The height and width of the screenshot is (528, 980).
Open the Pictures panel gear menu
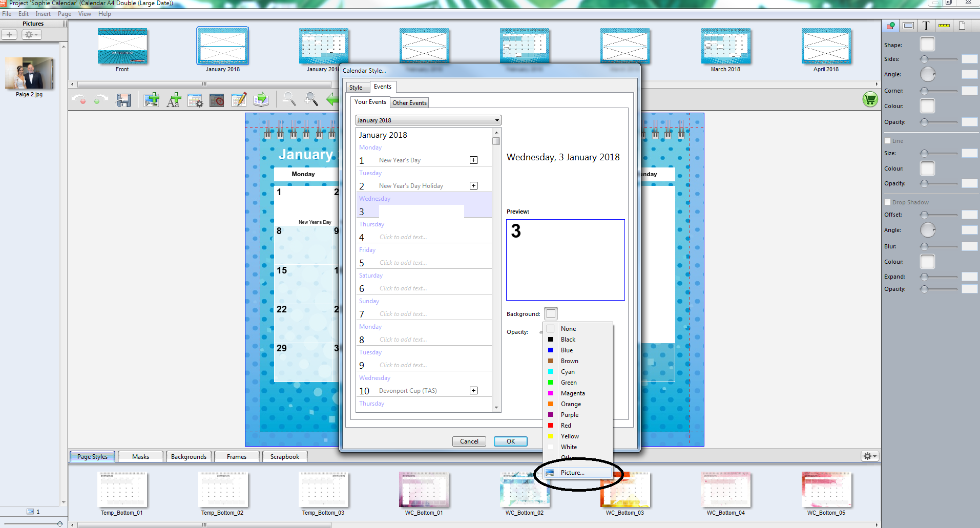click(x=31, y=34)
